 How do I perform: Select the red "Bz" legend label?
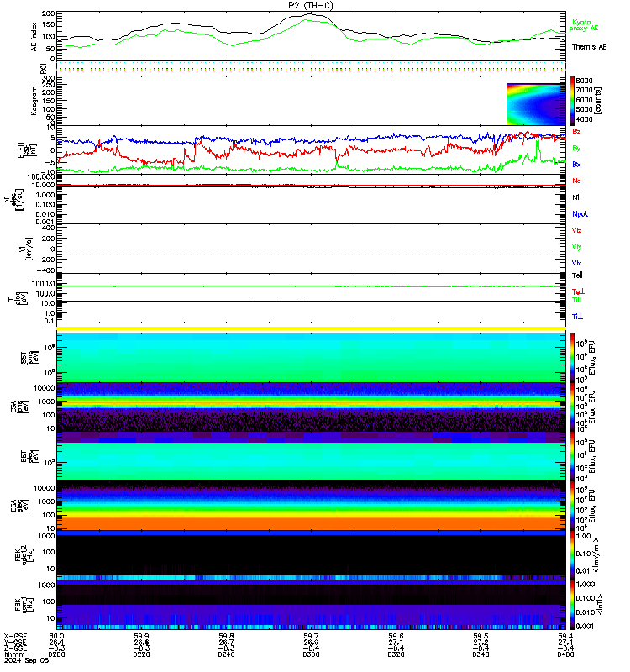click(576, 131)
